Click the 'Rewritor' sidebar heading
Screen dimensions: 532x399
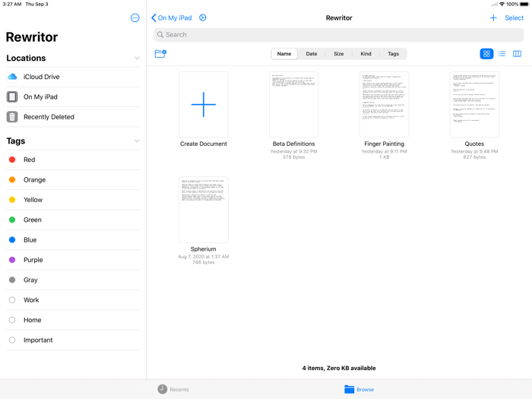click(x=32, y=37)
